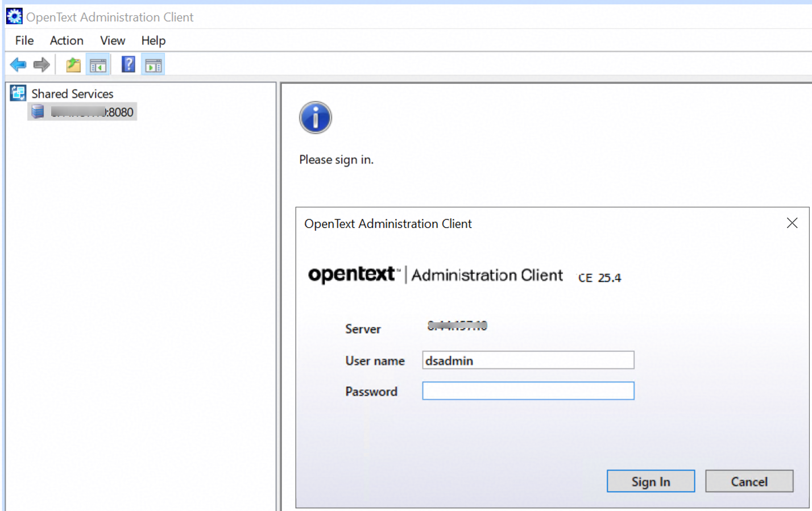Click the 'Server' label in the dialog
Viewport: 812px width, 511px height.
tap(363, 329)
